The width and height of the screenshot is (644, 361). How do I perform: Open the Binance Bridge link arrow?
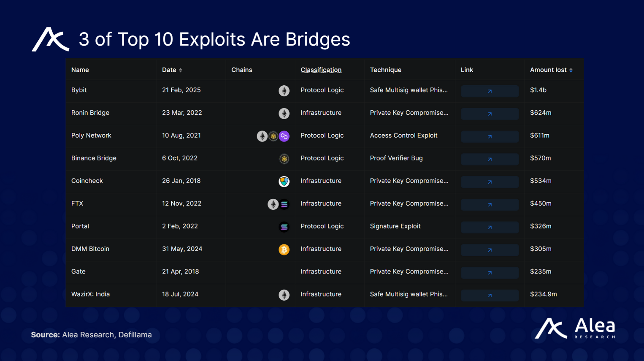click(x=490, y=160)
